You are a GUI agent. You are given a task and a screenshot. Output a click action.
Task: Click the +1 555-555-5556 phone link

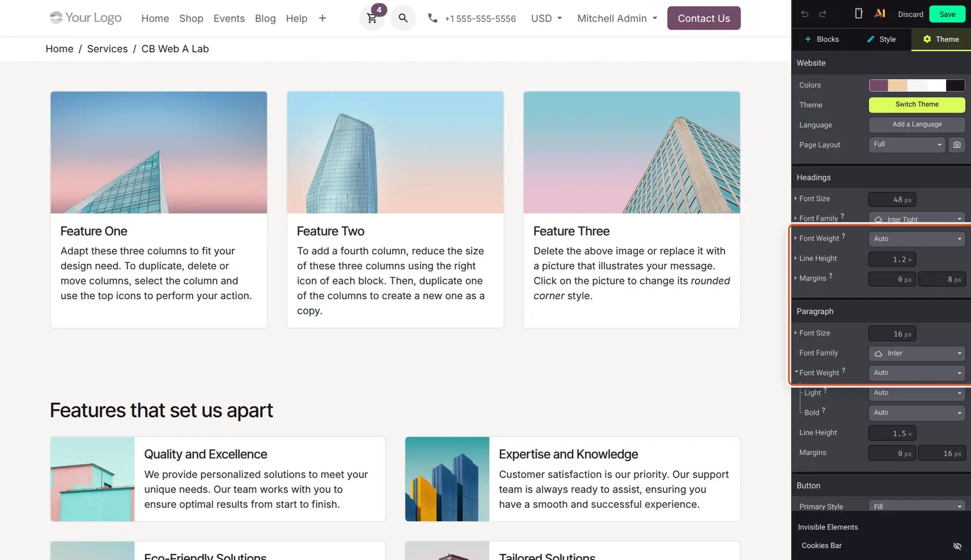pos(480,18)
